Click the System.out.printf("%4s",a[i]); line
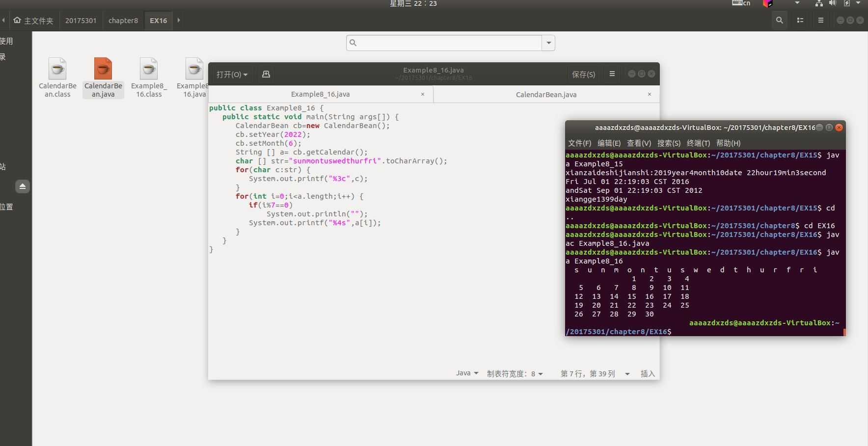This screenshot has height=446, width=868. click(x=315, y=223)
